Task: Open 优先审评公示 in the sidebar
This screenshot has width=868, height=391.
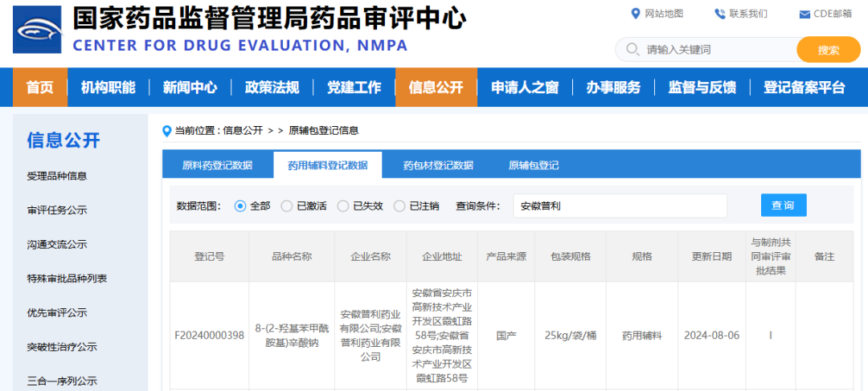Action: 57,313
